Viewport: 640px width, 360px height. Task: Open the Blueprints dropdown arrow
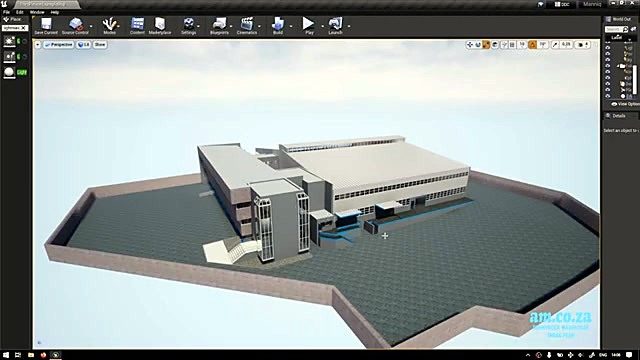coord(231,26)
